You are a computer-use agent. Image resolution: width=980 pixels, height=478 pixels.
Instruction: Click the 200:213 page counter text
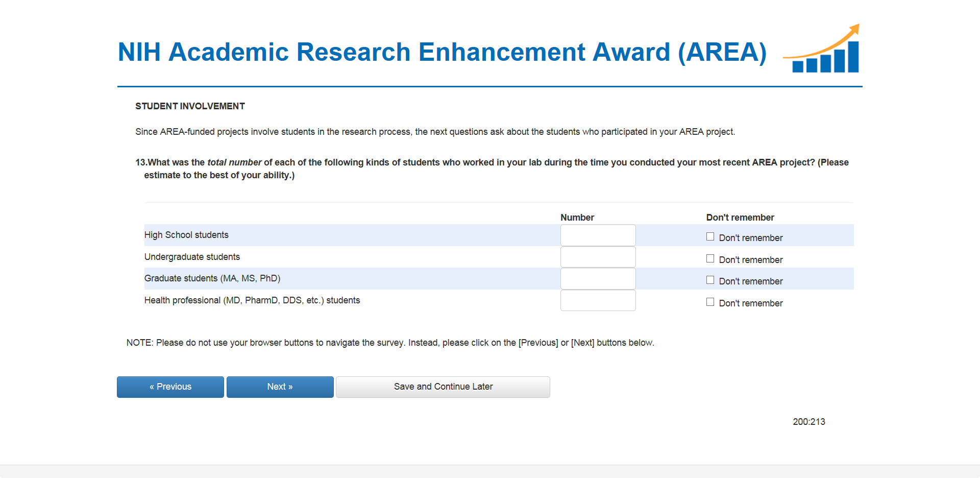[809, 422]
